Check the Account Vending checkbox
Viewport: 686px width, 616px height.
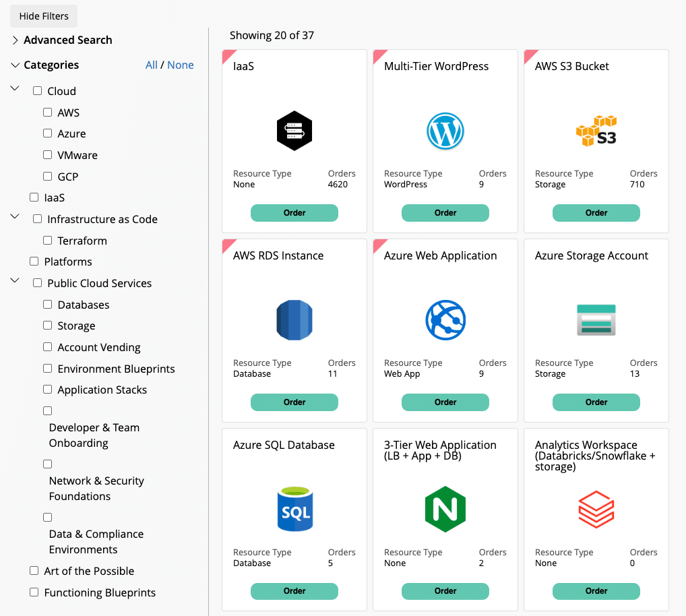click(47, 346)
